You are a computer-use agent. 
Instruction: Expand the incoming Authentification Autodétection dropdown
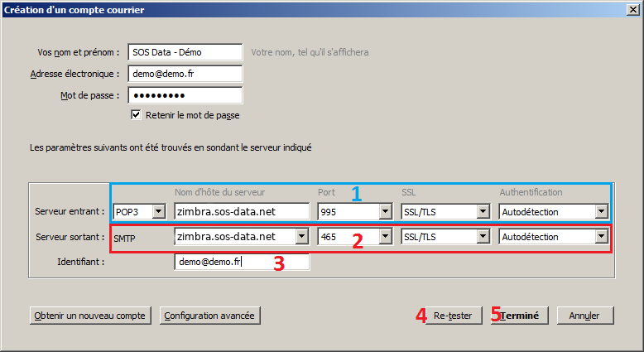point(601,212)
